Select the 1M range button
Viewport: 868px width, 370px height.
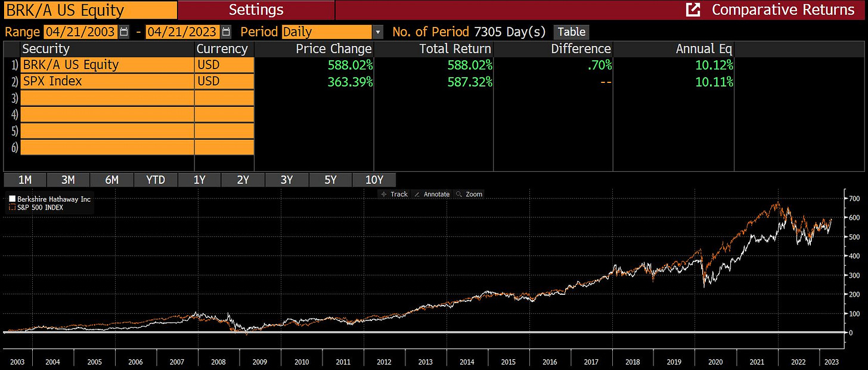(x=24, y=180)
